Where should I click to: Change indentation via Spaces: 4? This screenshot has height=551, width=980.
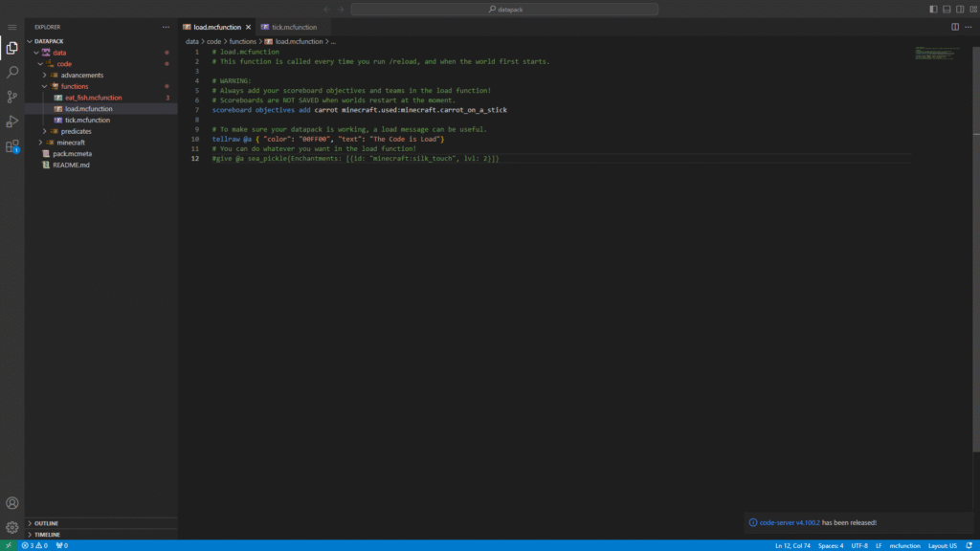pyautogui.click(x=831, y=545)
